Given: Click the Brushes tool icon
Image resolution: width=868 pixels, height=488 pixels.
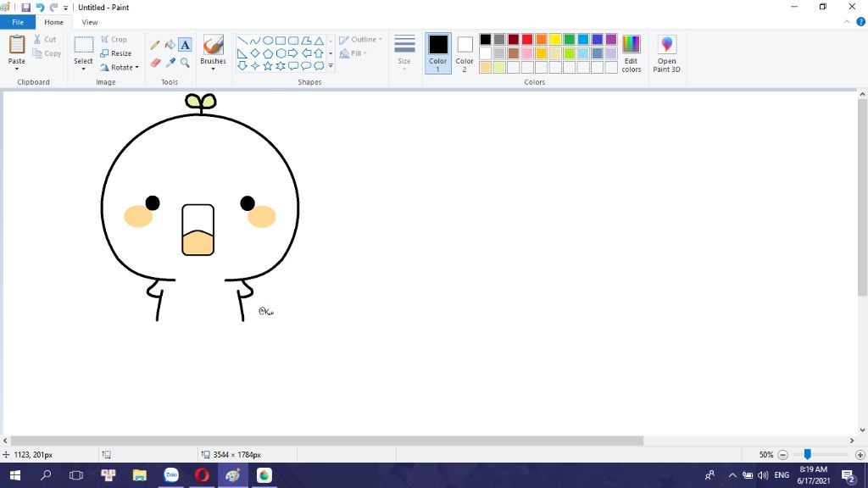Looking at the screenshot, I should [213, 44].
